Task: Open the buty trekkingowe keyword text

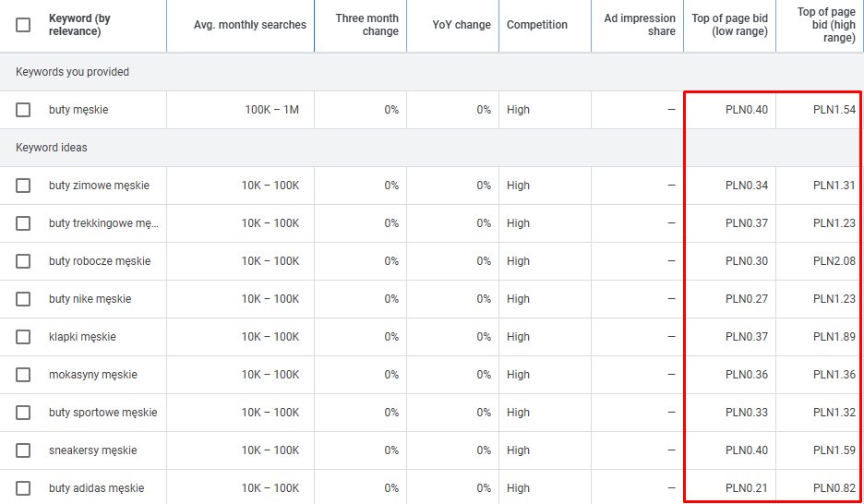Action: (103, 223)
